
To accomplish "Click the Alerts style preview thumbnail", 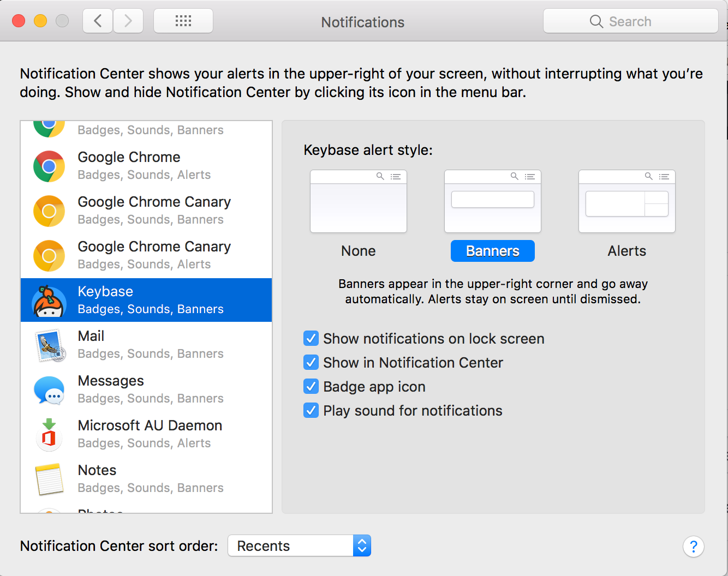I will pyautogui.click(x=627, y=201).
